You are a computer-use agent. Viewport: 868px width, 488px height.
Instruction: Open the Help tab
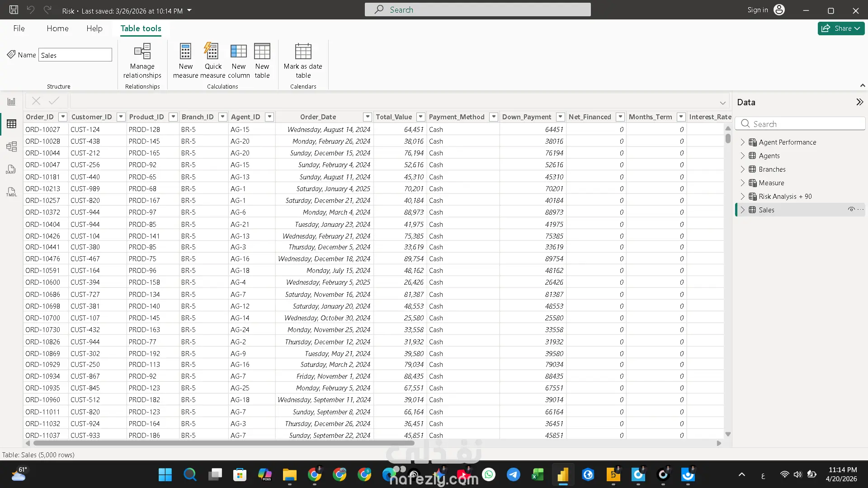(x=94, y=28)
